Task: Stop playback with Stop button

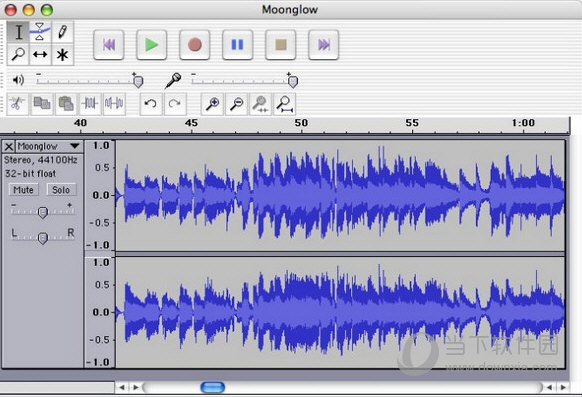Action: 281,45
